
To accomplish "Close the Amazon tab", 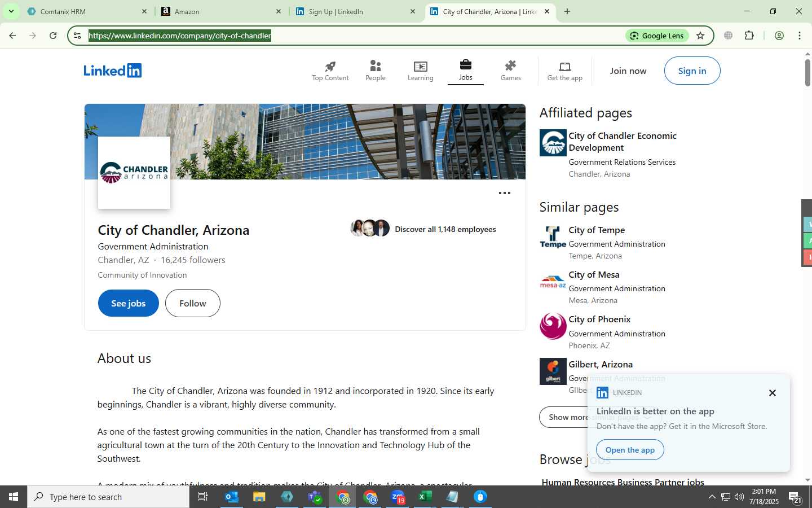I will click(x=279, y=11).
